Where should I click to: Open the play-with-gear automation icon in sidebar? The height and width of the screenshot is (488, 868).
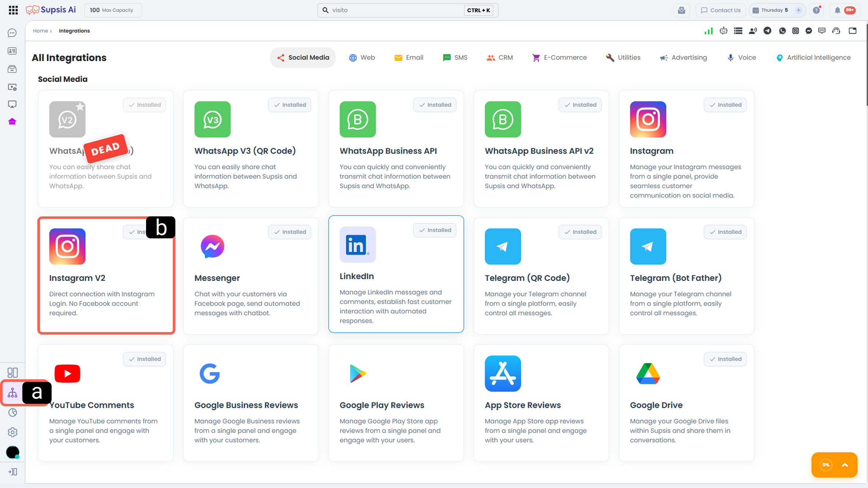12,87
